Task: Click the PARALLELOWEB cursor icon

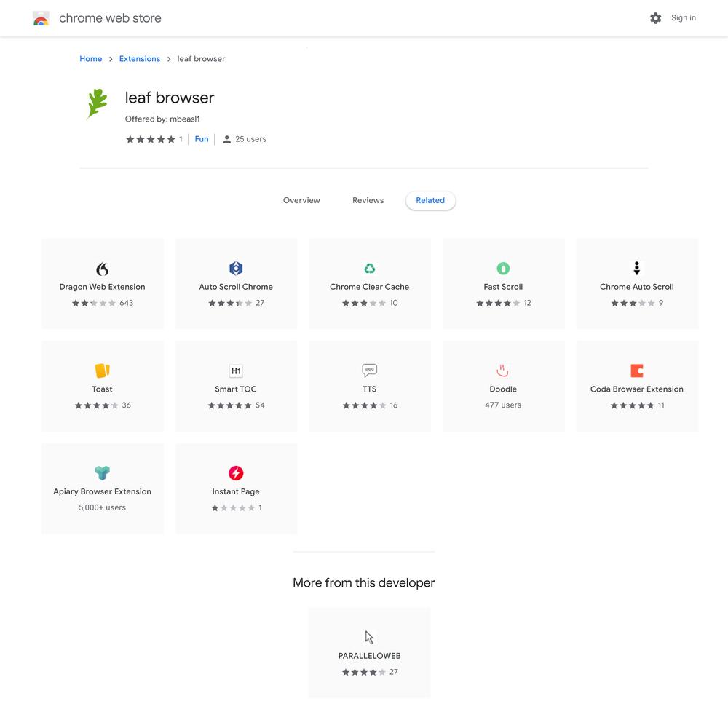Action: click(369, 637)
